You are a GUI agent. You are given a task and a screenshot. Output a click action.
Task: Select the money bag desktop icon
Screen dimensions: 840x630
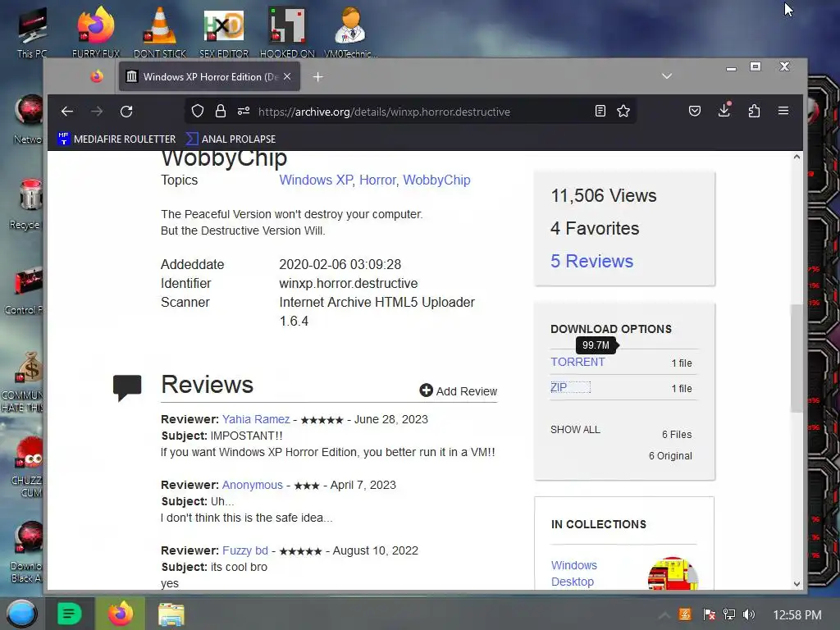tap(24, 381)
